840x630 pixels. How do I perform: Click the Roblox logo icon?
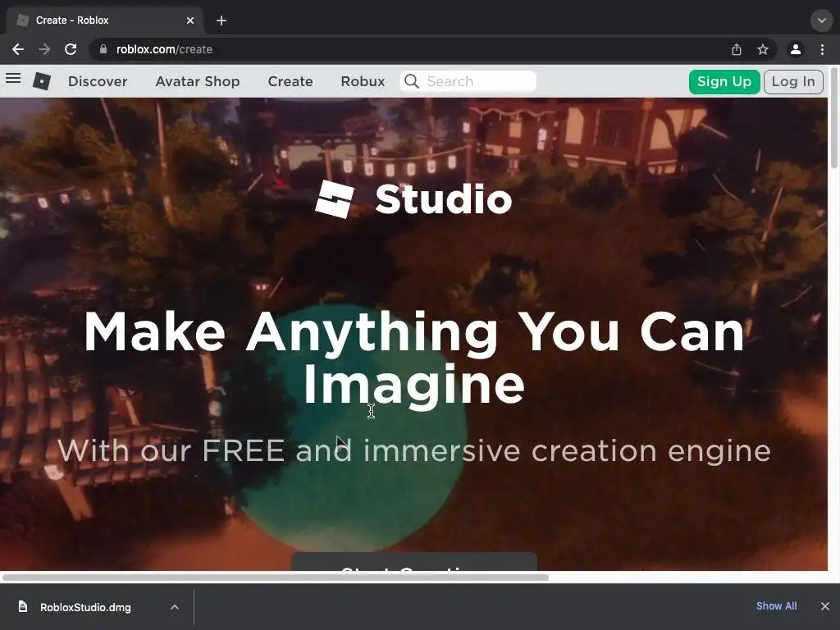pos(42,81)
